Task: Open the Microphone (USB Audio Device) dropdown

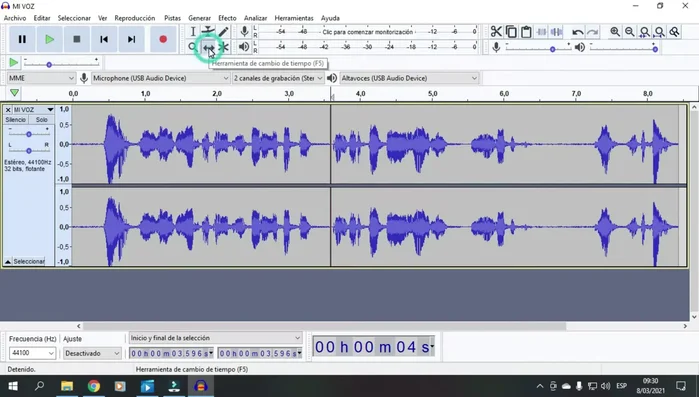Action: (160, 78)
